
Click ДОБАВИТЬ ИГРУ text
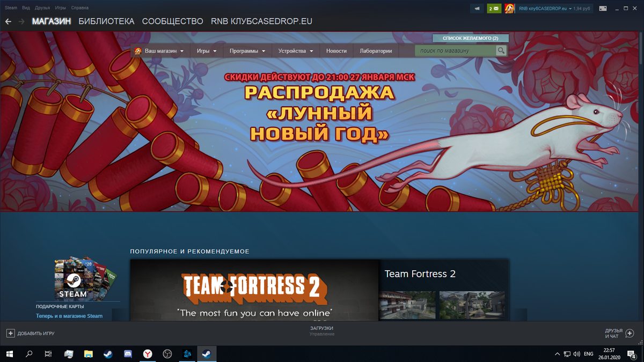coord(36,334)
